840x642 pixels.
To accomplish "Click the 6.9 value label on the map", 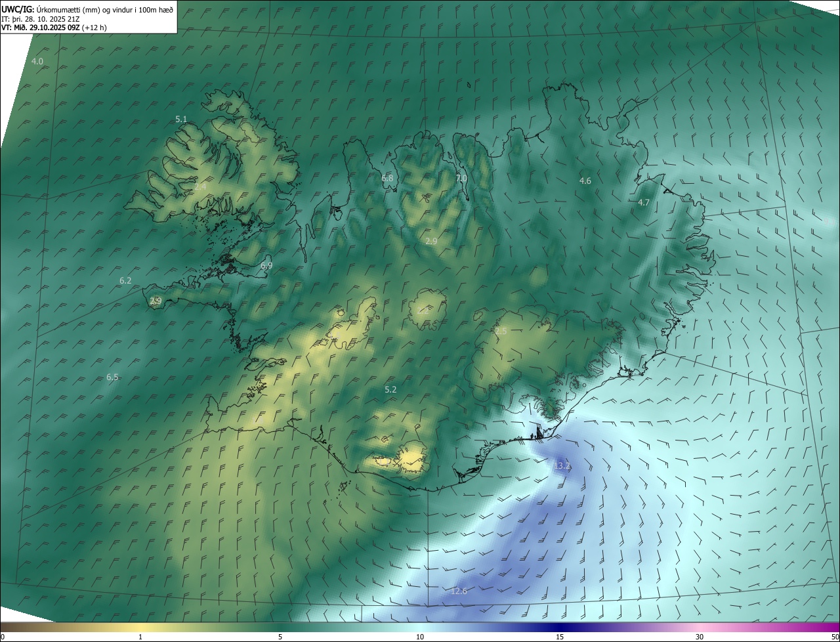I will pyautogui.click(x=266, y=265).
